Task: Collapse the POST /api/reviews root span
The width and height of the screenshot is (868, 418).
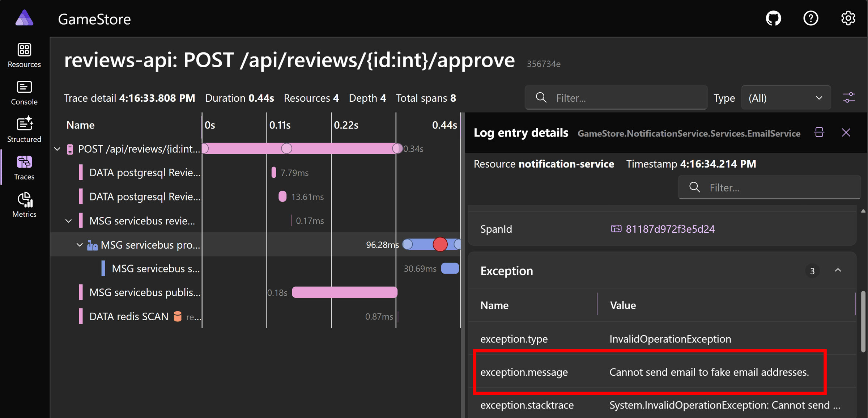Action: 57,149
